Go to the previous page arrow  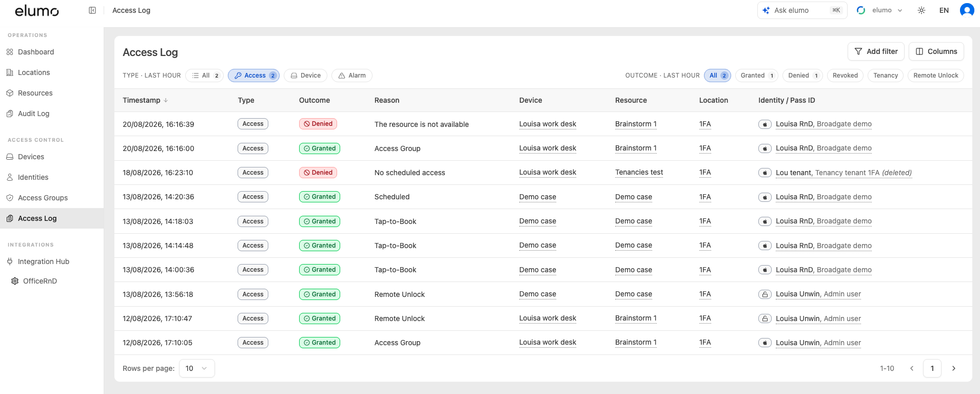912,368
